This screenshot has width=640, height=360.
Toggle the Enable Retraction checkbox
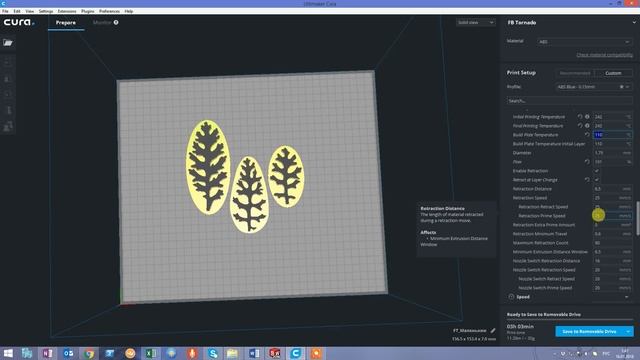596,171
